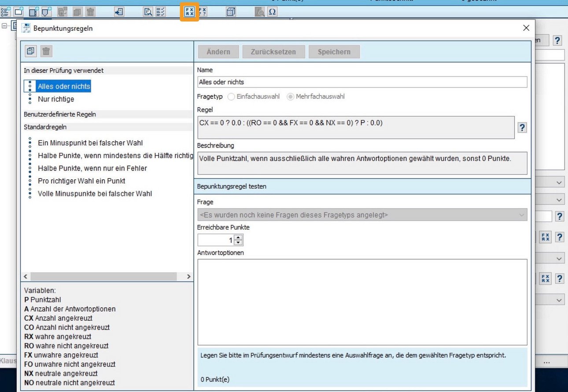
Task: Open the highlighted FX RX scoring rules icon
Action: tap(189, 12)
